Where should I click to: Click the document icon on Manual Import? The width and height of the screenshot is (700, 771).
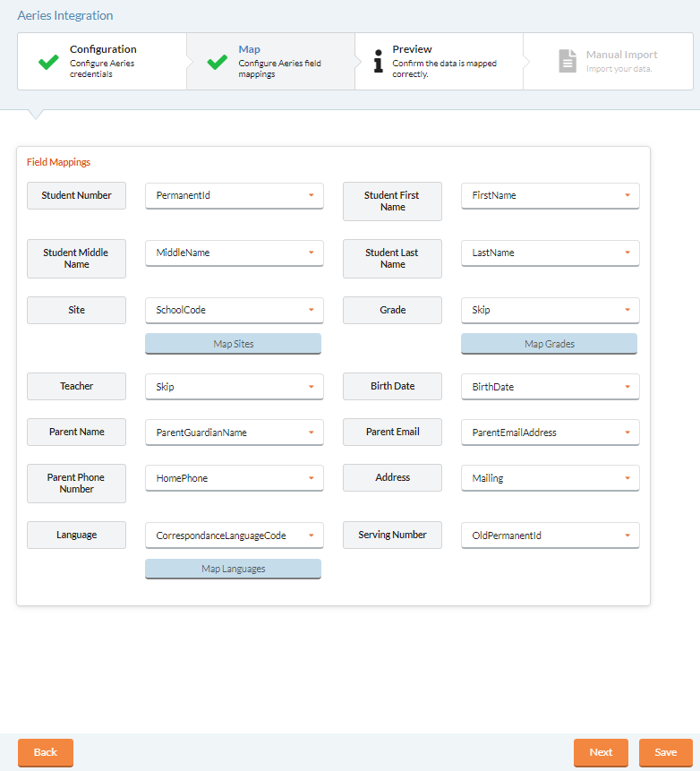tap(568, 61)
